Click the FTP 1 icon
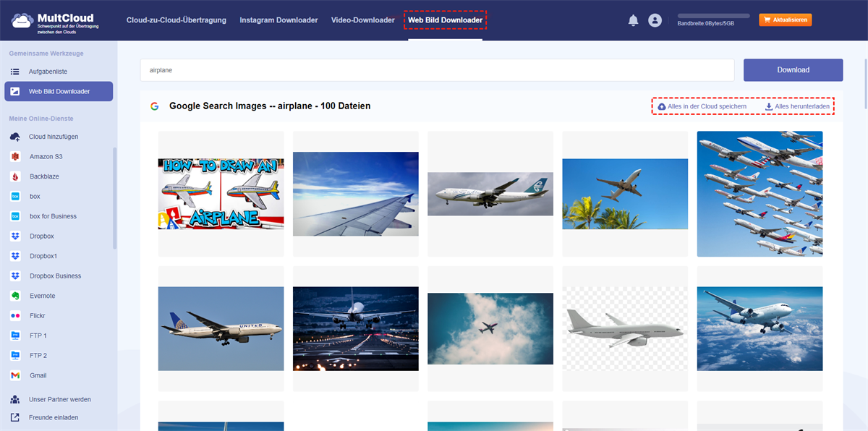The height and width of the screenshot is (431, 868). (15, 336)
